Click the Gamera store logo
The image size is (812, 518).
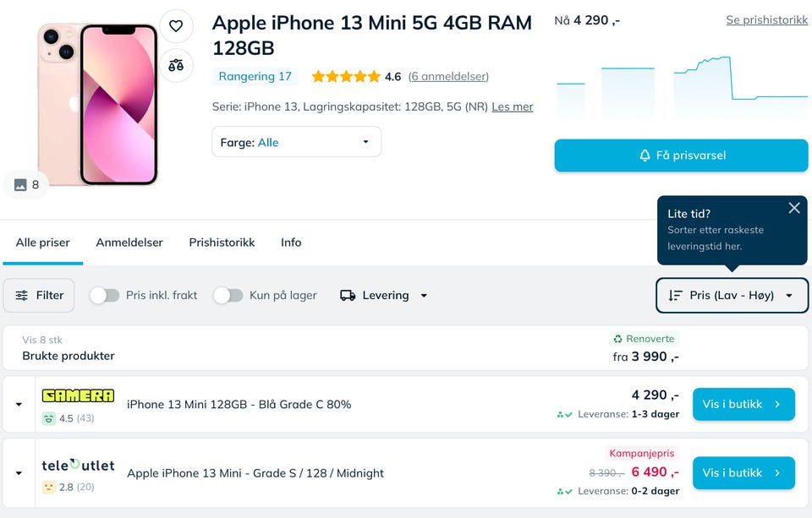78,395
